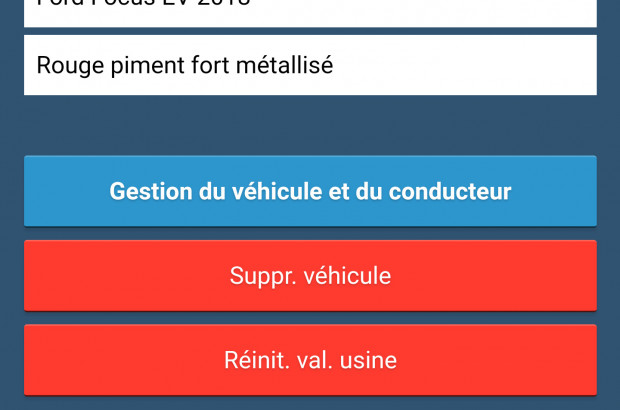This screenshot has width=620, height=410.
Task: Reset to factory values with Réinit. val. usine
Action: point(310,360)
